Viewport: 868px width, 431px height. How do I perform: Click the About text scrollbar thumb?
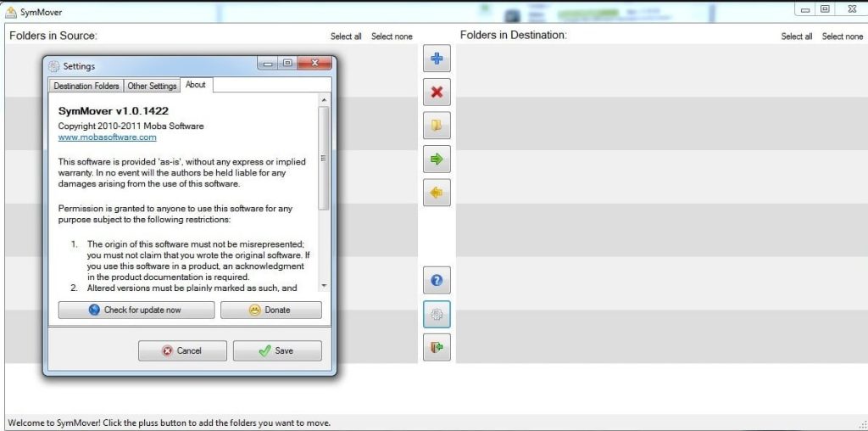pyautogui.click(x=324, y=158)
